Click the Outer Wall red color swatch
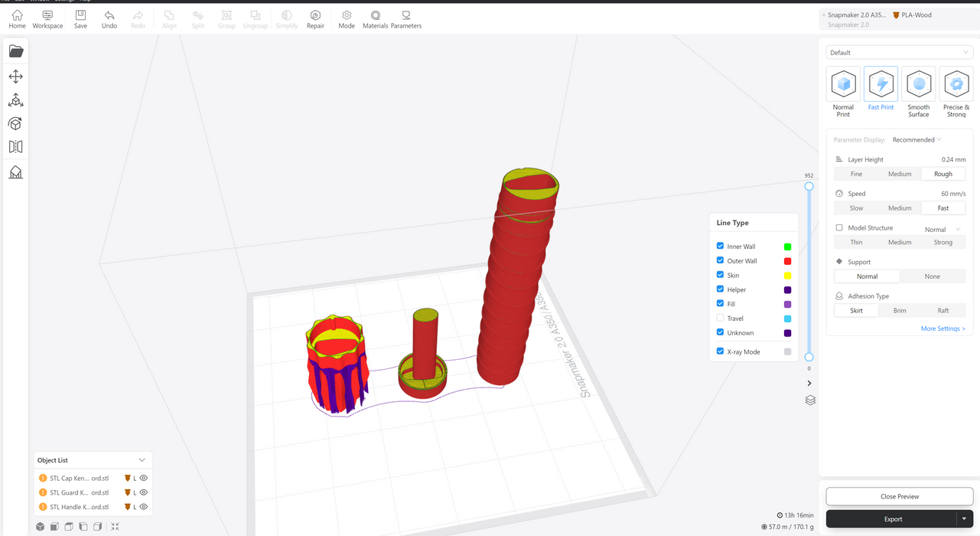Screen dimensions: 980x536 pyautogui.click(x=787, y=261)
